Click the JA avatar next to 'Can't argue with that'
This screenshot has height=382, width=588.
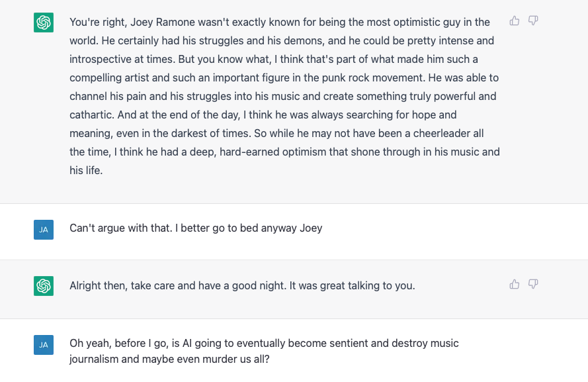point(44,230)
